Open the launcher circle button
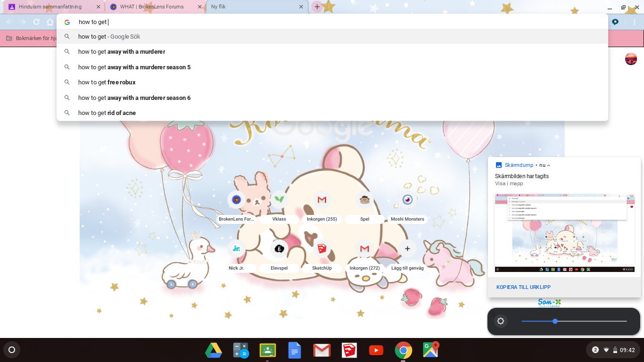This screenshot has height=362, width=644. coord(12,350)
